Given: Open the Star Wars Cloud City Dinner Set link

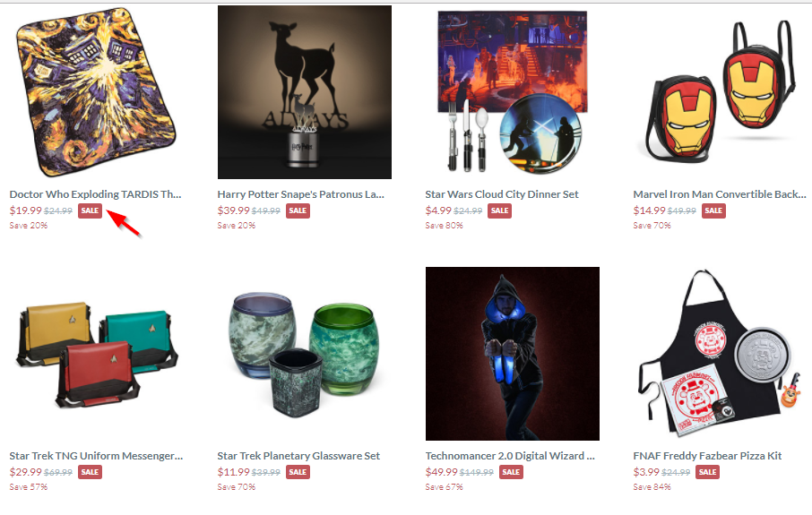Looking at the screenshot, I should point(502,194).
